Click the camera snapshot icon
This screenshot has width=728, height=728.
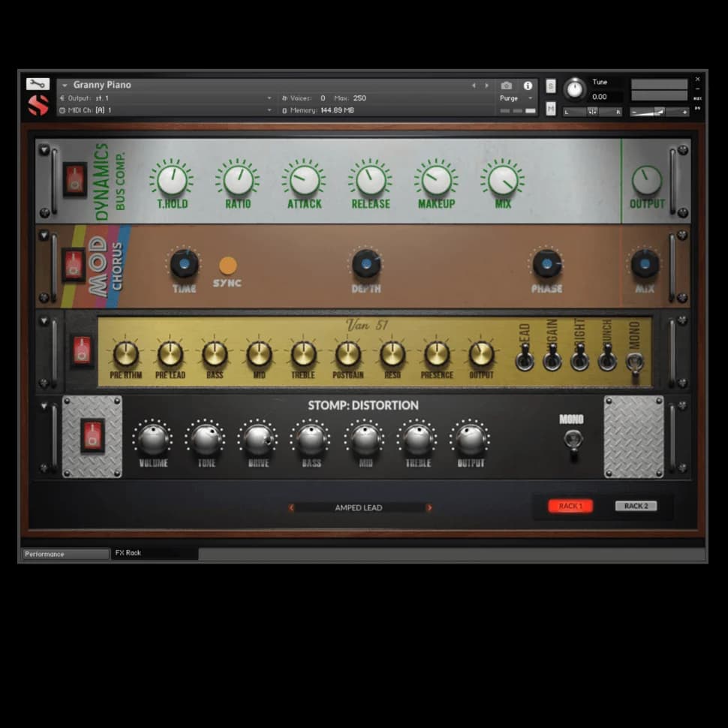(507, 86)
